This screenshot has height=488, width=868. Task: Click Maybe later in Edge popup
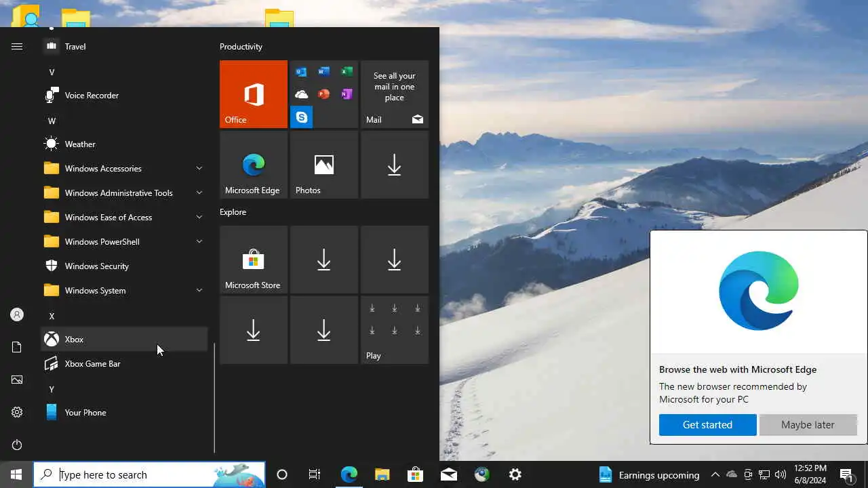808,425
